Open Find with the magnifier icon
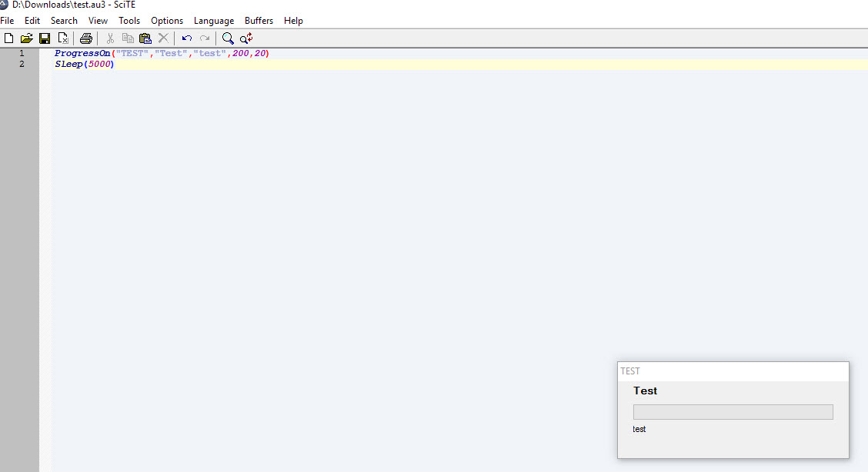Viewport: 868px width, 472px height. pyautogui.click(x=228, y=38)
